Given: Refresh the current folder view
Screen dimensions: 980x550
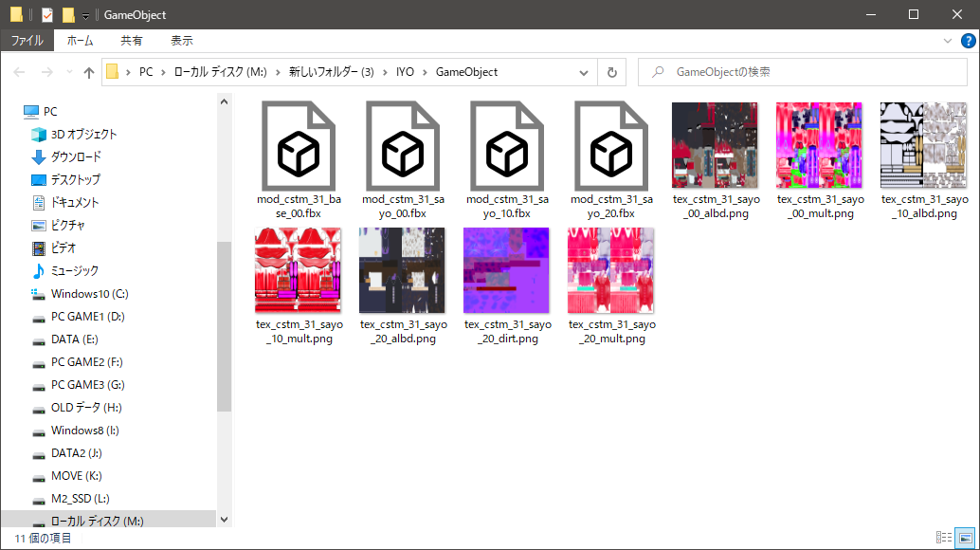Looking at the screenshot, I should pyautogui.click(x=612, y=72).
